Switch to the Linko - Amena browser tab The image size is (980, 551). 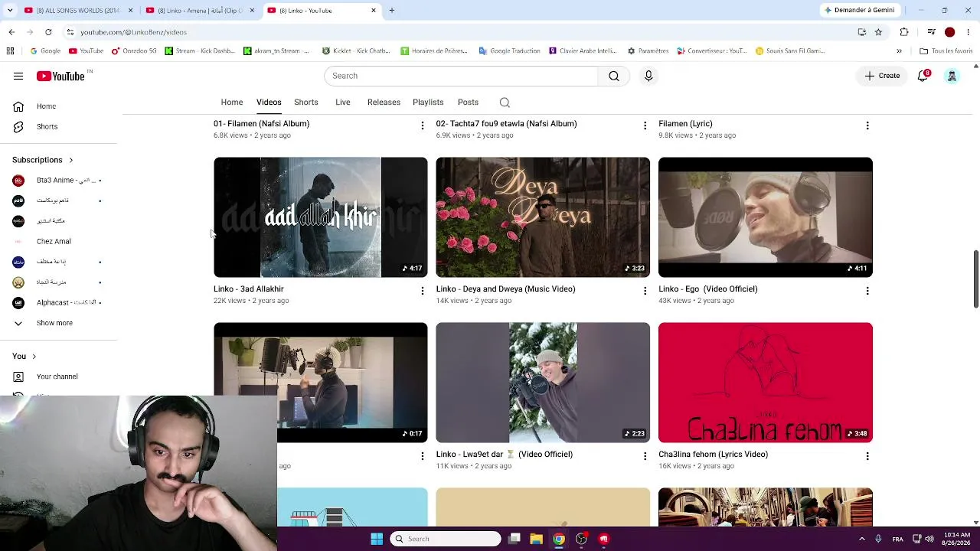[201, 11]
